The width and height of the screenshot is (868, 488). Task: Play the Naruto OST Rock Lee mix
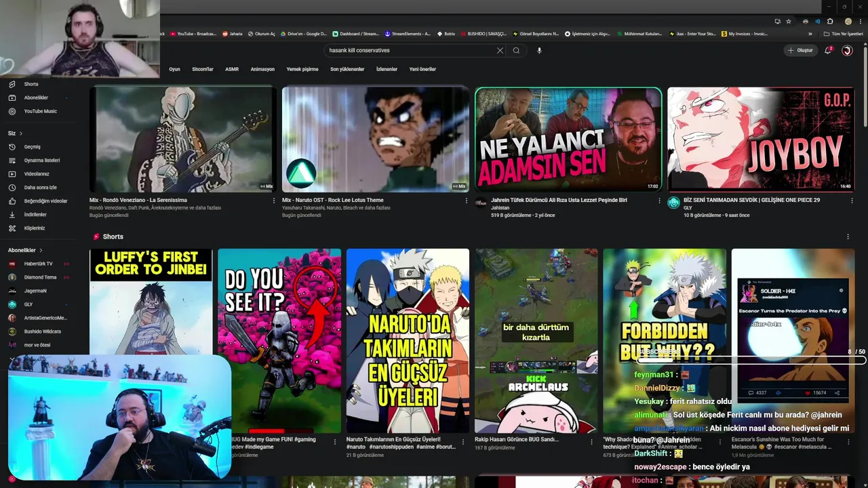[x=376, y=140]
